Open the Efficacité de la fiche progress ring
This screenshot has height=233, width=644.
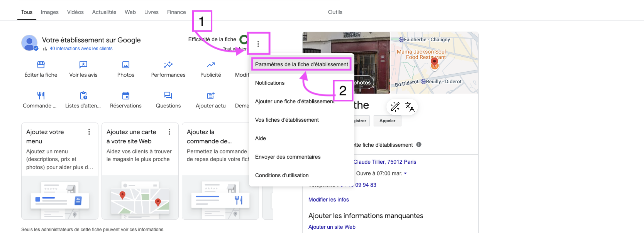[243, 39]
